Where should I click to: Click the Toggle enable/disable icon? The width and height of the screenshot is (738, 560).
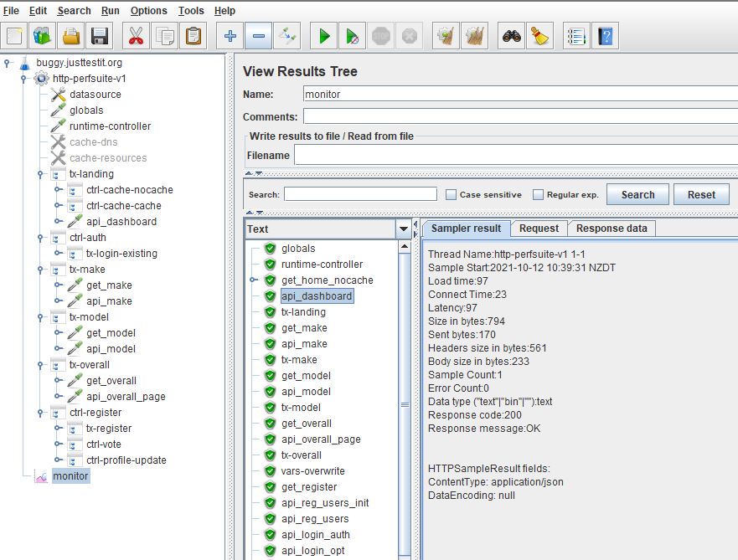(287, 36)
